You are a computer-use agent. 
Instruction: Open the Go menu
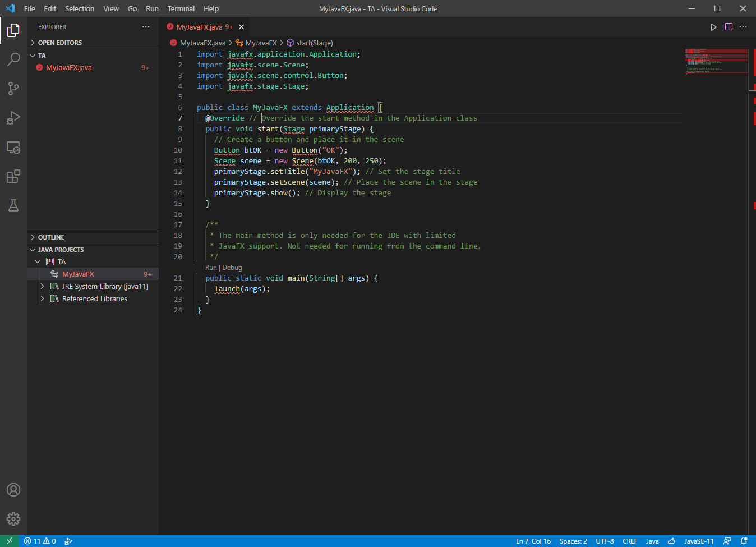[132, 8]
